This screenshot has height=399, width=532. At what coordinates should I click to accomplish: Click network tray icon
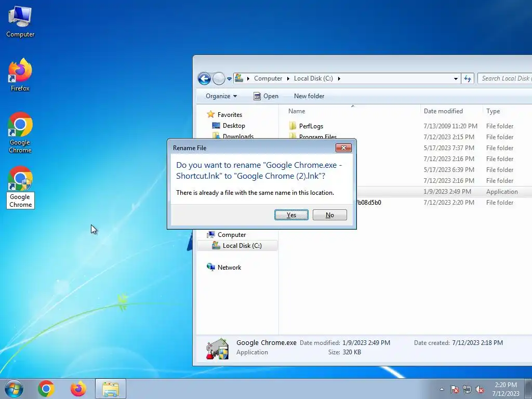click(x=467, y=389)
